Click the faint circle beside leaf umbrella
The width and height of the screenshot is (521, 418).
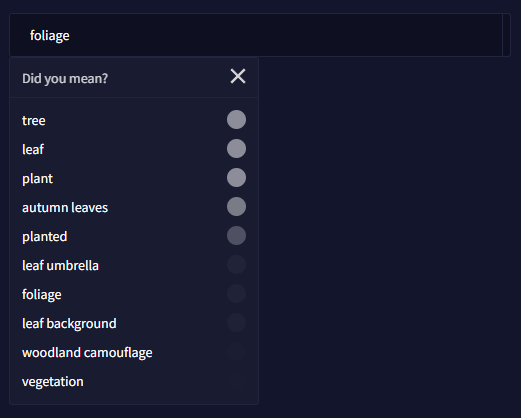point(236,264)
